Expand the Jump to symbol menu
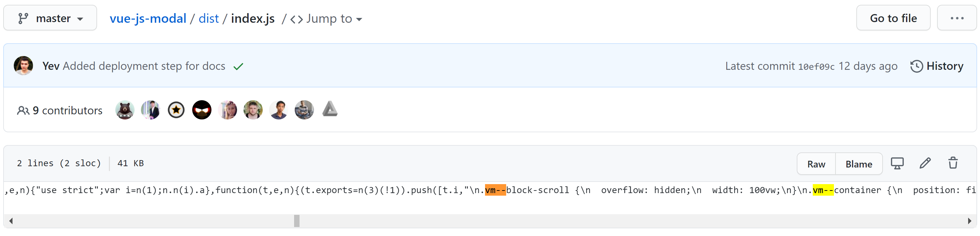980x236 pixels. [326, 19]
